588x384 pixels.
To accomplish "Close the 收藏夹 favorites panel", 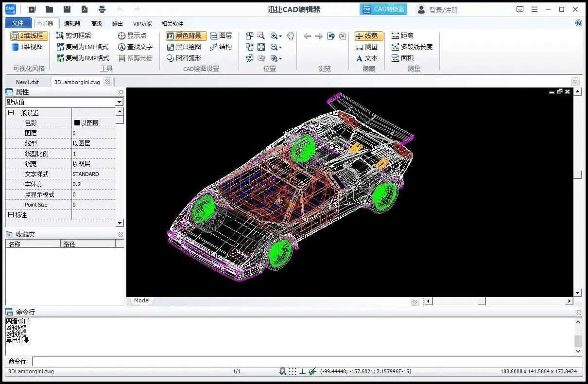I will click(x=121, y=234).
